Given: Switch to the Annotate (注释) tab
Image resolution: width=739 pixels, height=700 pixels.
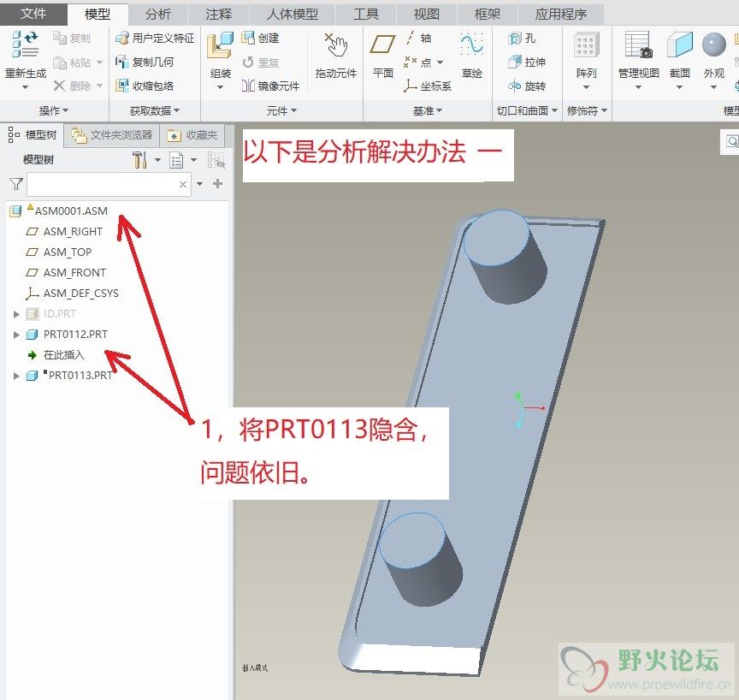Looking at the screenshot, I should coord(219,15).
